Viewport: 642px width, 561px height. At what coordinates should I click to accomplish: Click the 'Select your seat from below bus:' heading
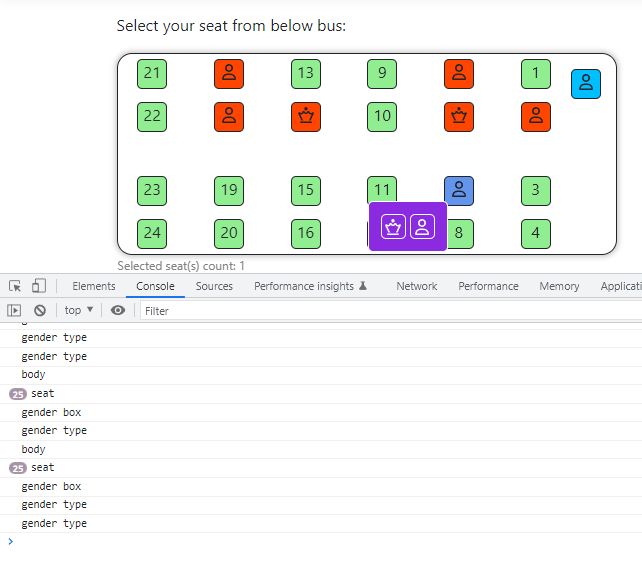pos(231,26)
